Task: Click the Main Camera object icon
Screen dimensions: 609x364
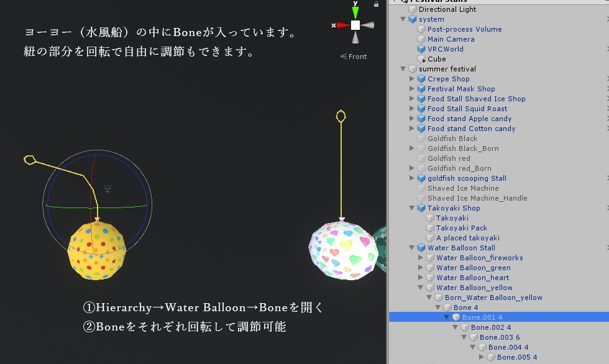Action: coord(421,39)
